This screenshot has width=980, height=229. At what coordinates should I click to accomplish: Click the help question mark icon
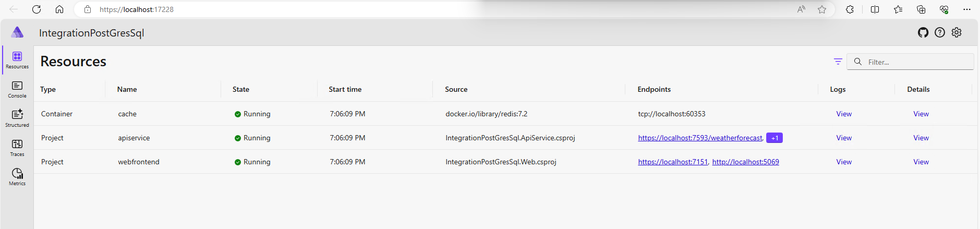(x=940, y=32)
